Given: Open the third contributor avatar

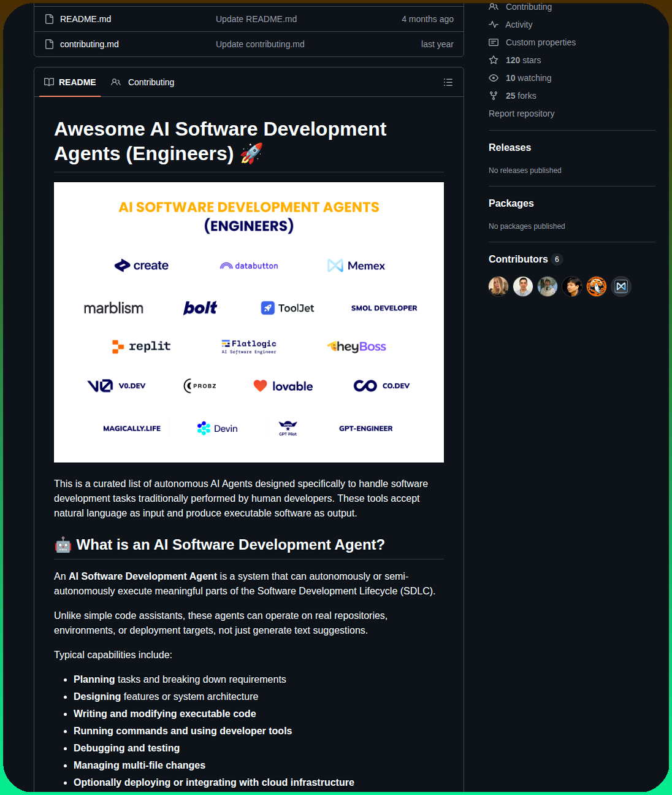Looking at the screenshot, I should 548,286.
